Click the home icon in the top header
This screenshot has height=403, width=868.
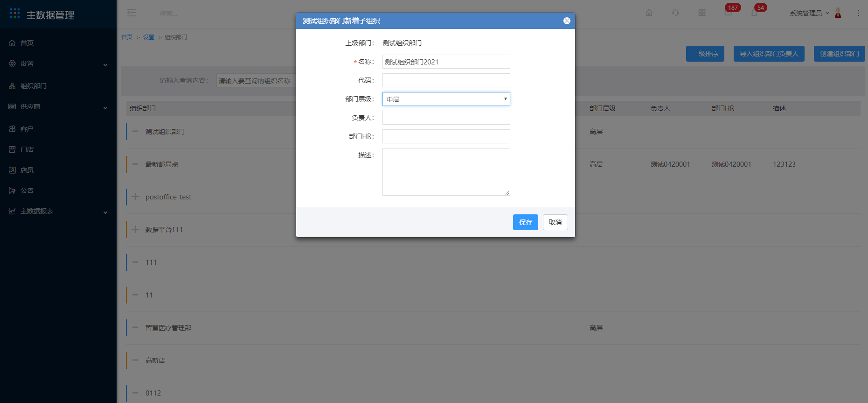pyautogui.click(x=649, y=13)
